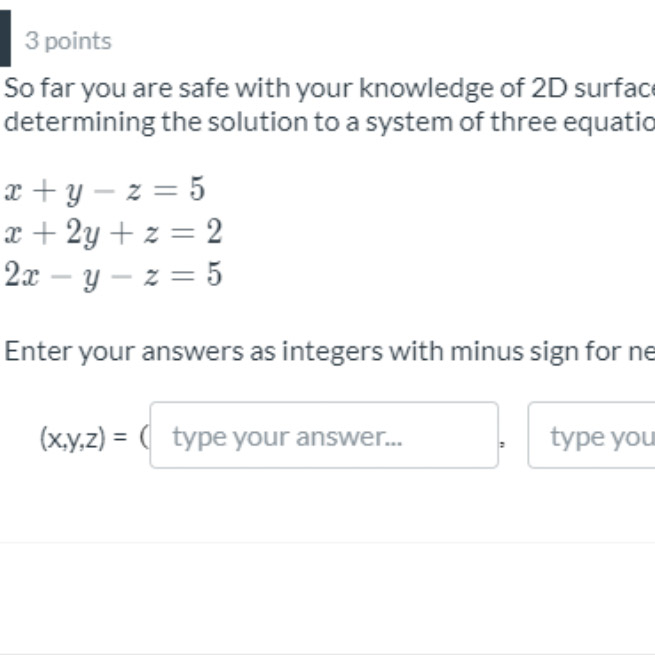Viewport: 655px width, 655px height.
Task: Focus the second partially visible answer field
Action: (592, 435)
